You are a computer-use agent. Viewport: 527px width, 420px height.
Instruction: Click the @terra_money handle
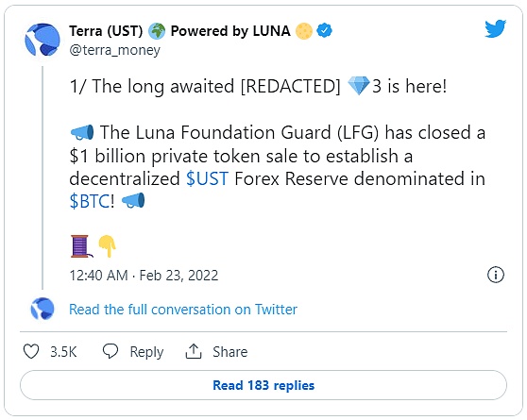pyautogui.click(x=114, y=50)
